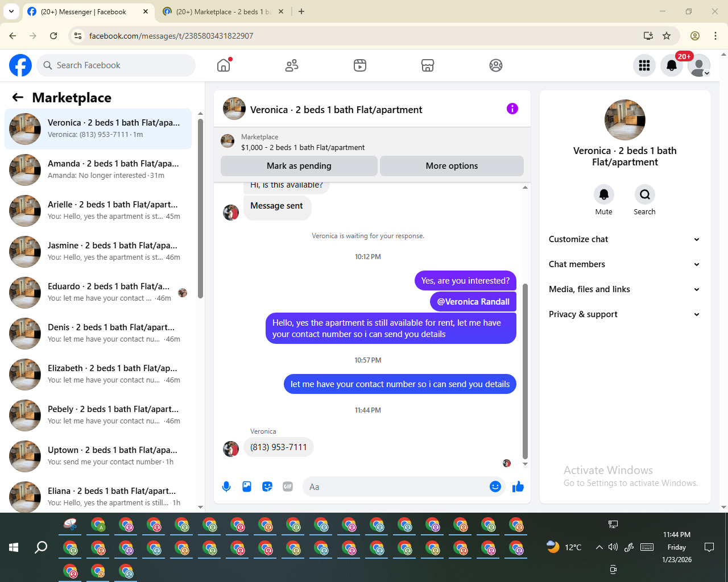Click Mark as pending button
The height and width of the screenshot is (582, 728).
tap(299, 166)
